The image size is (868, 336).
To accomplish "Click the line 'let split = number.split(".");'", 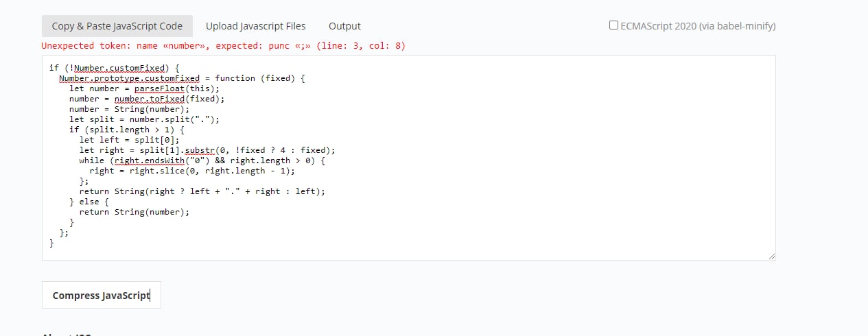I will 144,119.
